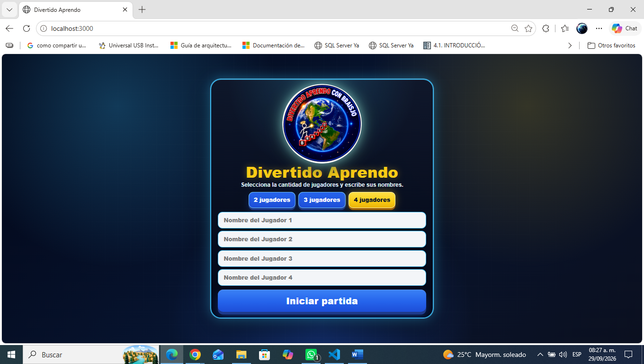The image size is (644, 364).
Task: Expand the tab search dropdown arrow
Action: [9, 9]
